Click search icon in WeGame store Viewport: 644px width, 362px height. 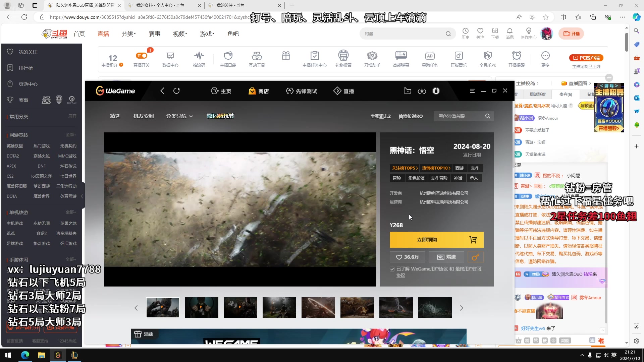(x=488, y=116)
